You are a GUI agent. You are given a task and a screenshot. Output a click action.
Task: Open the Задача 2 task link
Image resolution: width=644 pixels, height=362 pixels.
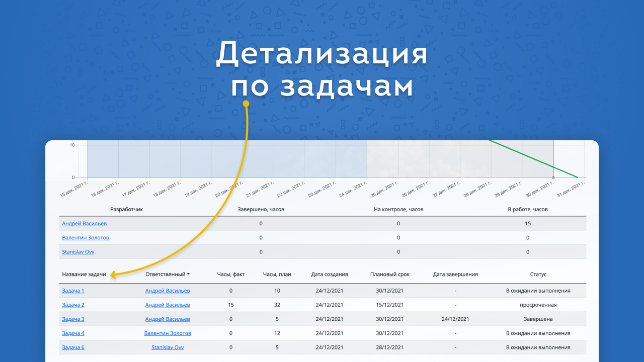73,305
